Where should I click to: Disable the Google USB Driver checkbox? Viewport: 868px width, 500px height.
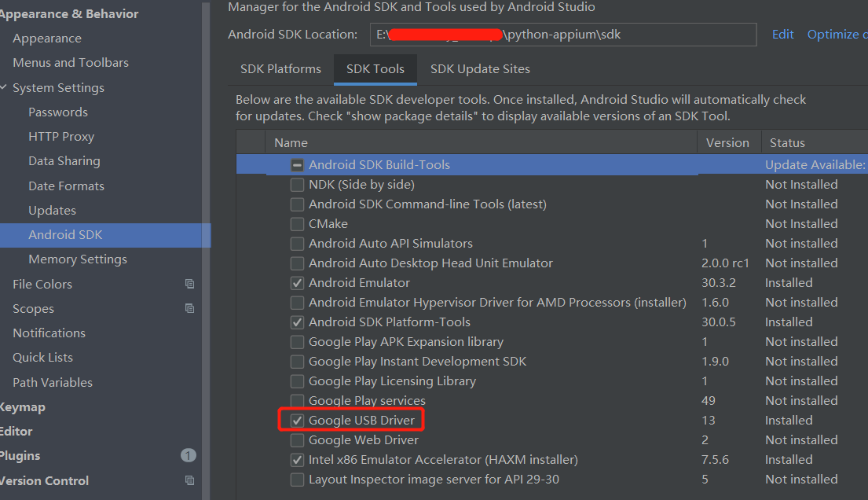297,420
